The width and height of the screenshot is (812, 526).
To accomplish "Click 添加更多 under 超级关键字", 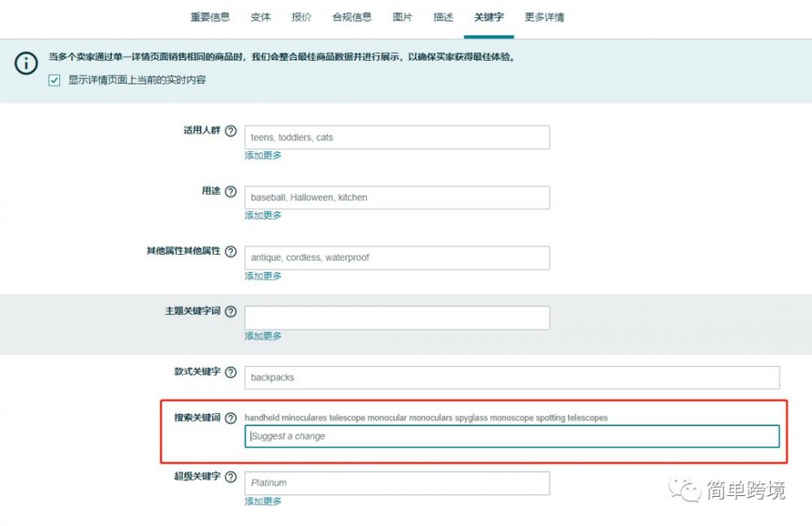I will pos(263,501).
